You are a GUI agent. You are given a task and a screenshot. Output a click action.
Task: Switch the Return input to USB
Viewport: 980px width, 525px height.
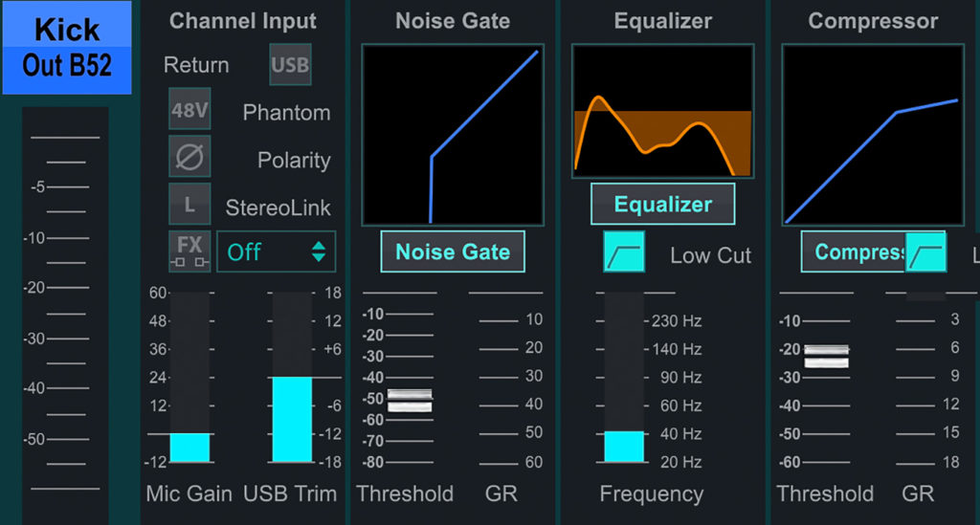pyautogui.click(x=290, y=64)
